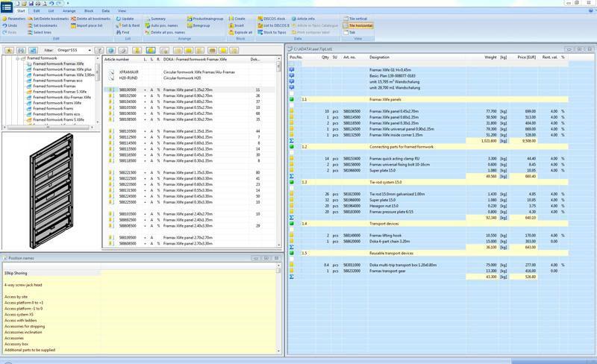Switch to the Start ribbon tab

[x=21, y=11]
